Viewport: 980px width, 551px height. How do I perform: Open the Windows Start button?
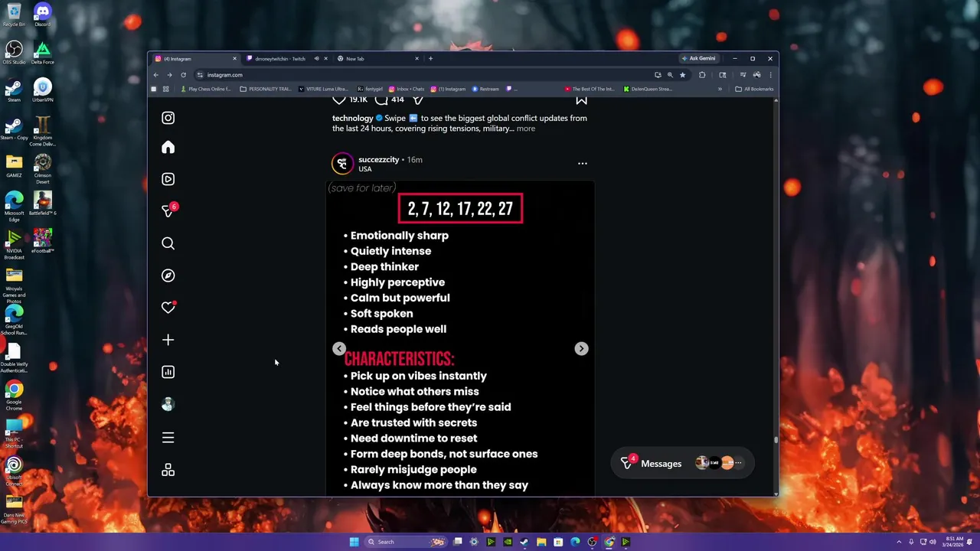click(354, 542)
